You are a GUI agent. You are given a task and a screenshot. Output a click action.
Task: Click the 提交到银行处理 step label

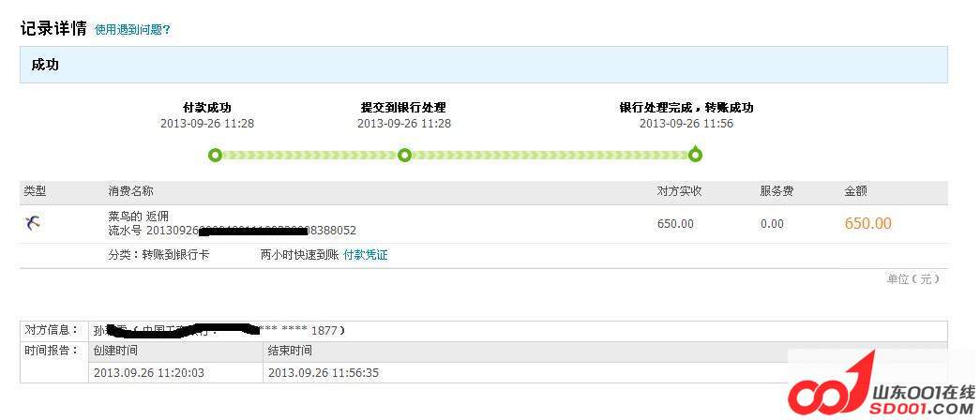click(403, 108)
